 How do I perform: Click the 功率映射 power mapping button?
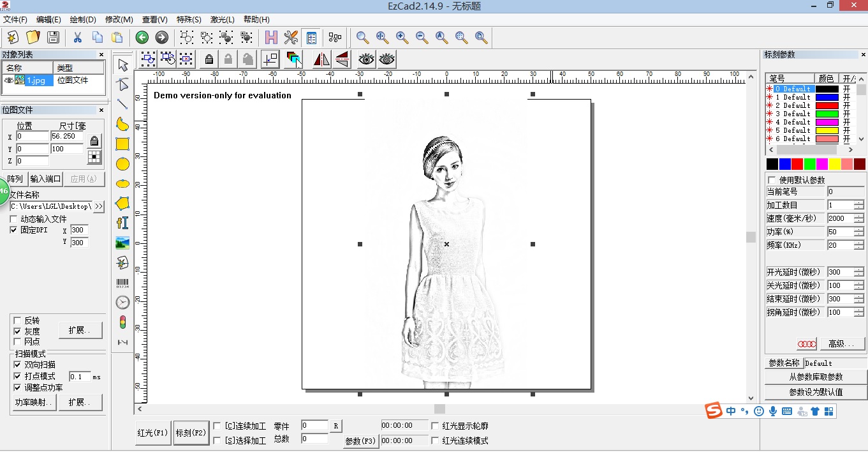[x=33, y=402]
